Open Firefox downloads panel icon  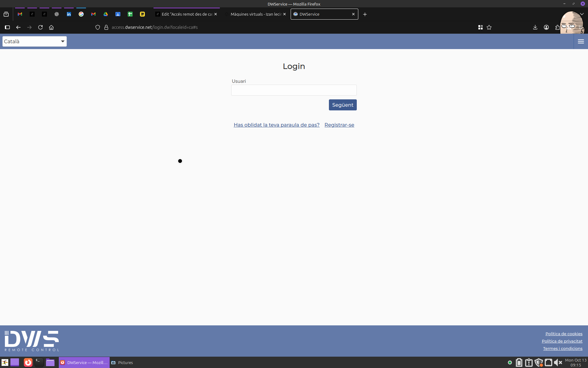(535, 27)
